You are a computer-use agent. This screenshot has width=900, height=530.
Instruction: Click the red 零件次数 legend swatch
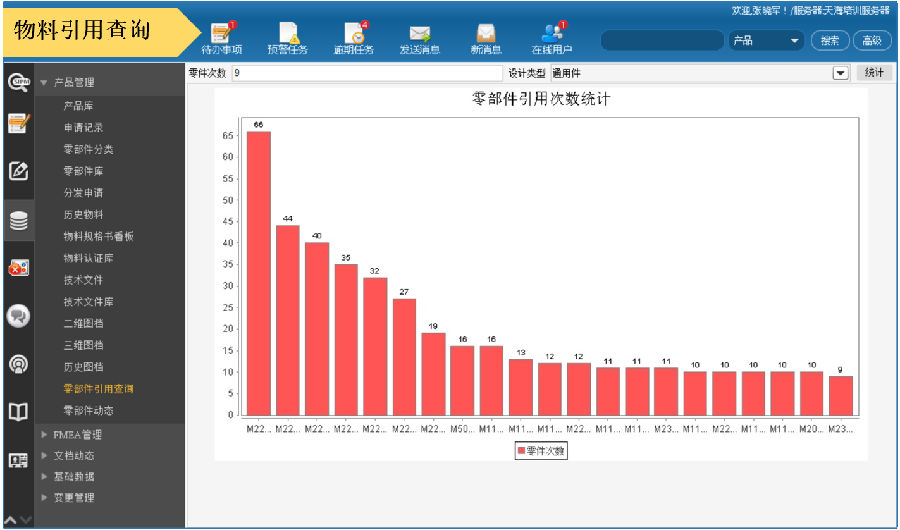(x=521, y=451)
